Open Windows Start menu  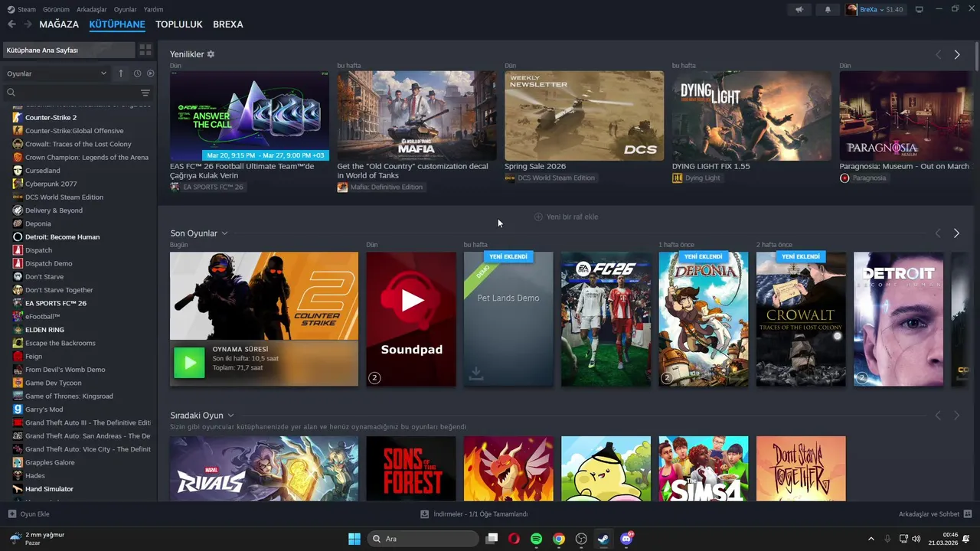pyautogui.click(x=354, y=539)
